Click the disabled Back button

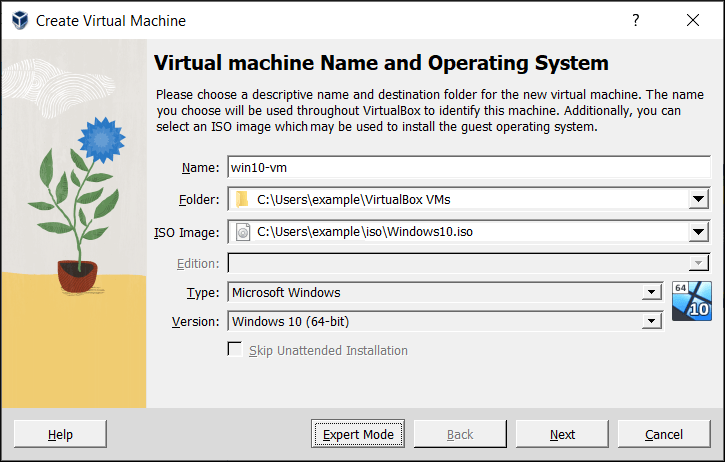tap(460, 434)
